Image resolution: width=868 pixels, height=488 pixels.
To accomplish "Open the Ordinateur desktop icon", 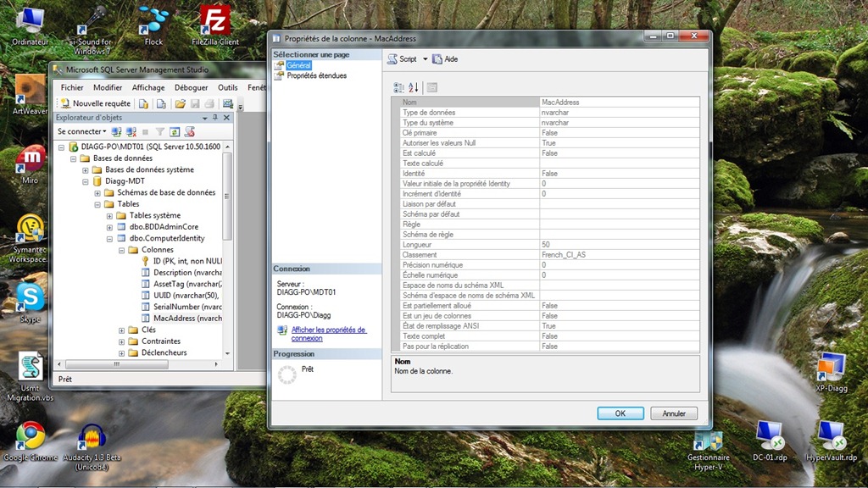I will (x=31, y=26).
